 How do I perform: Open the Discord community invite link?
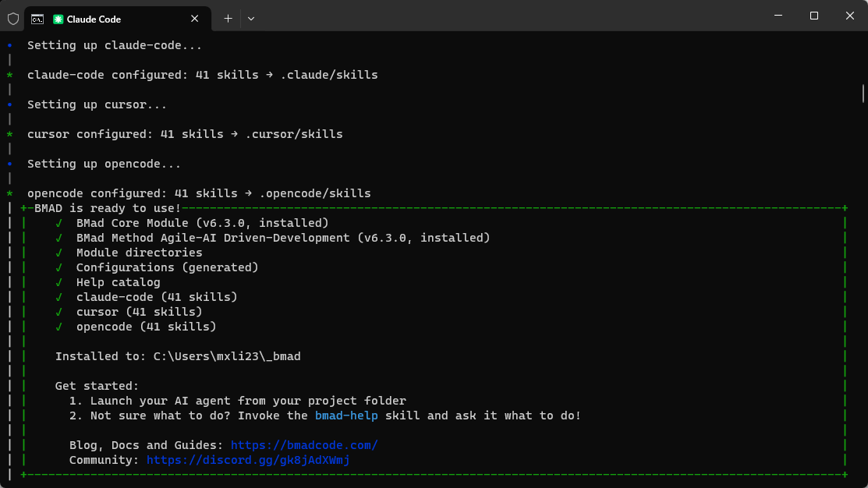point(248,461)
